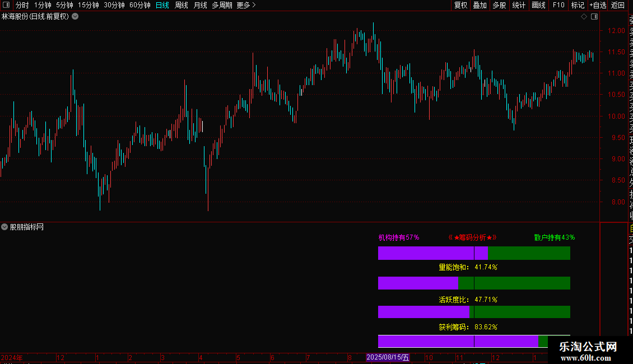The width and height of the screenshot is (633, 364).
Task: Click the 返回 back button
Action: (618, 5)
